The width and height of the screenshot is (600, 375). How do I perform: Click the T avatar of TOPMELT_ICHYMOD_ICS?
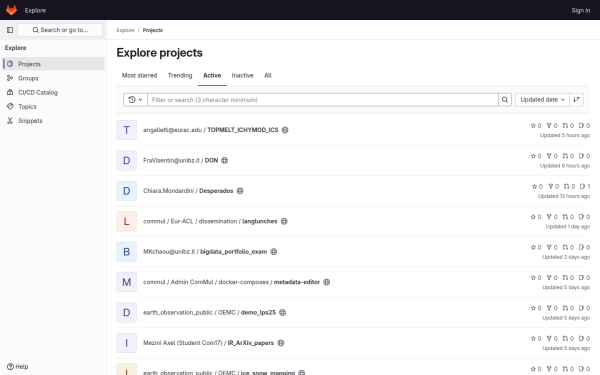click(127, 130)
